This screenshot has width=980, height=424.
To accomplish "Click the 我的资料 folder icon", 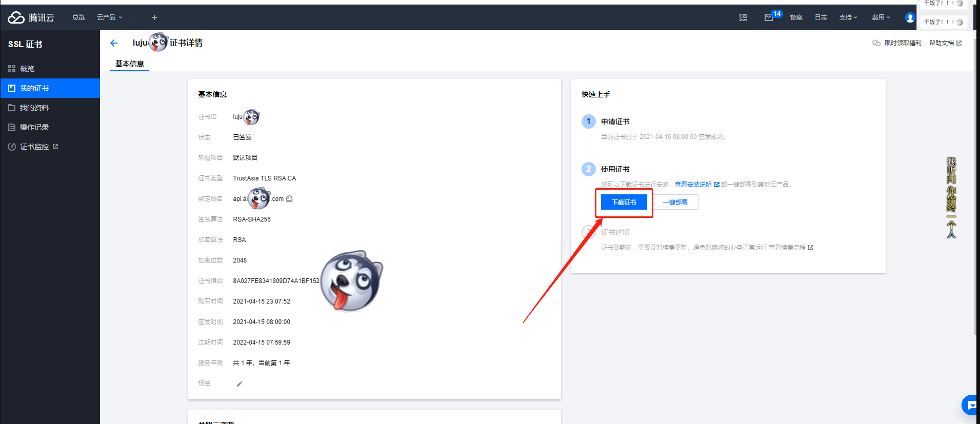I will 12,108.
